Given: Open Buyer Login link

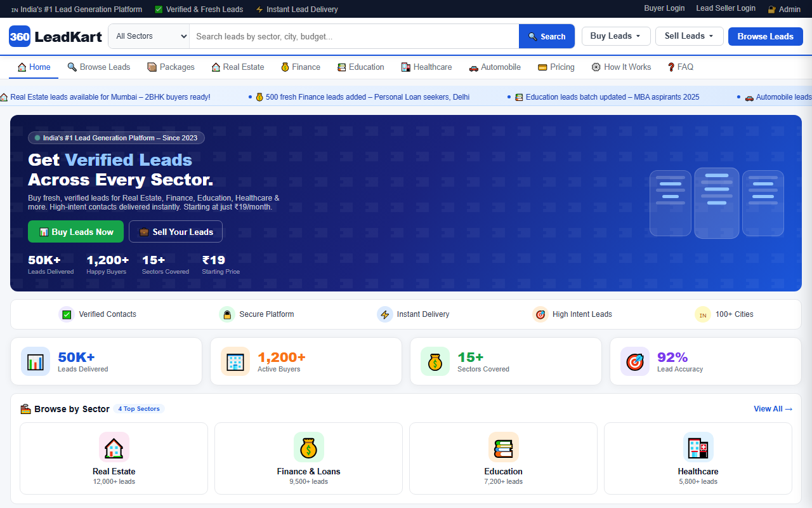Looking at the screenshot, I should [664, 8].
